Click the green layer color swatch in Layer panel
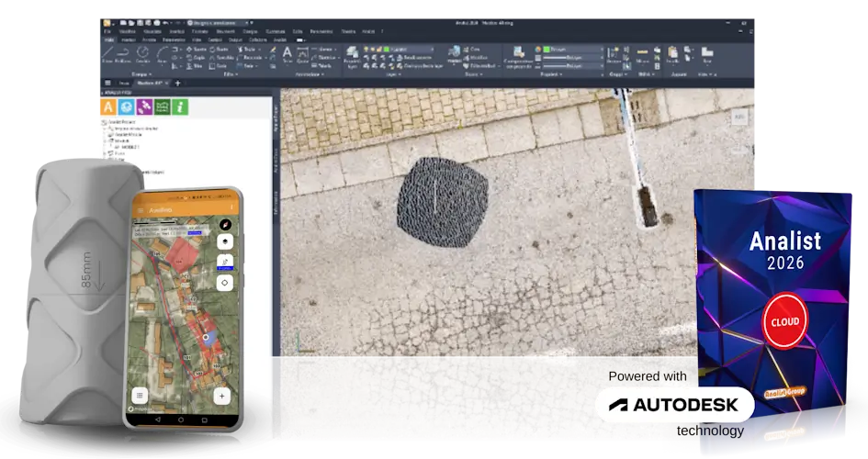 [387, 50]
